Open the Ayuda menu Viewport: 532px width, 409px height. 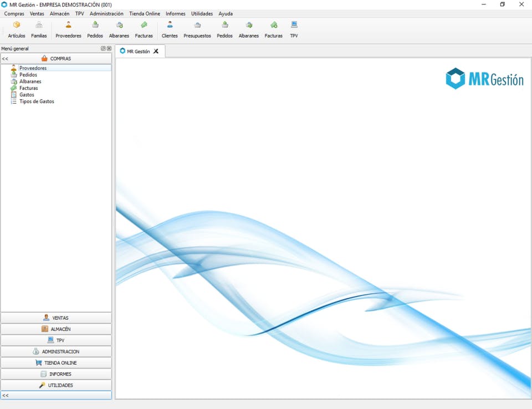[x=226, y=13]
